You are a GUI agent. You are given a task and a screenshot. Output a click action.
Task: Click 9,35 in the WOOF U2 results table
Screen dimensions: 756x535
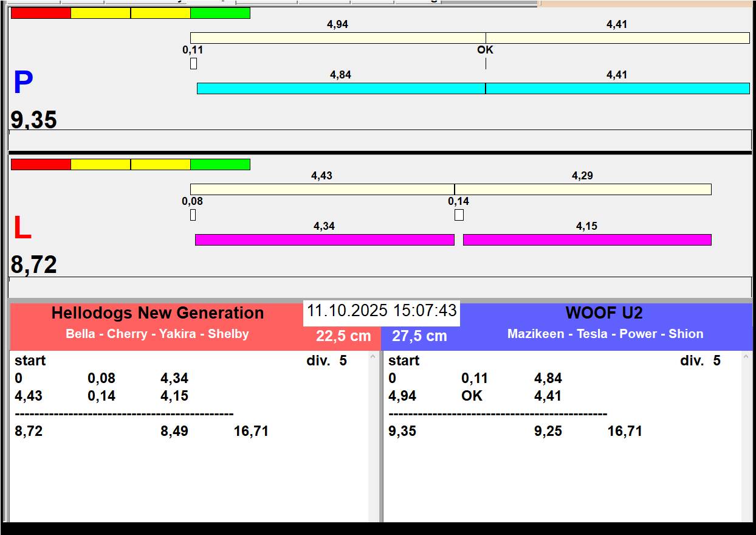click(402, 431)
